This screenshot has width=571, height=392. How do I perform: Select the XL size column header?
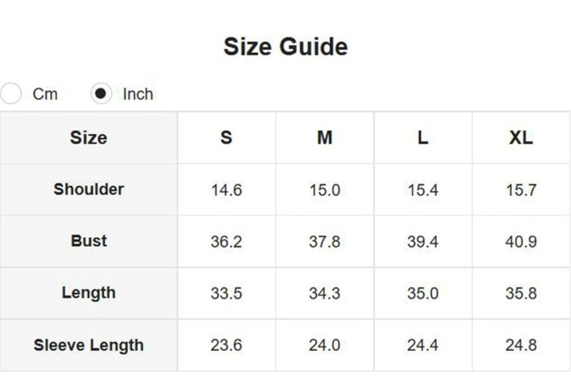pos(521,138)
